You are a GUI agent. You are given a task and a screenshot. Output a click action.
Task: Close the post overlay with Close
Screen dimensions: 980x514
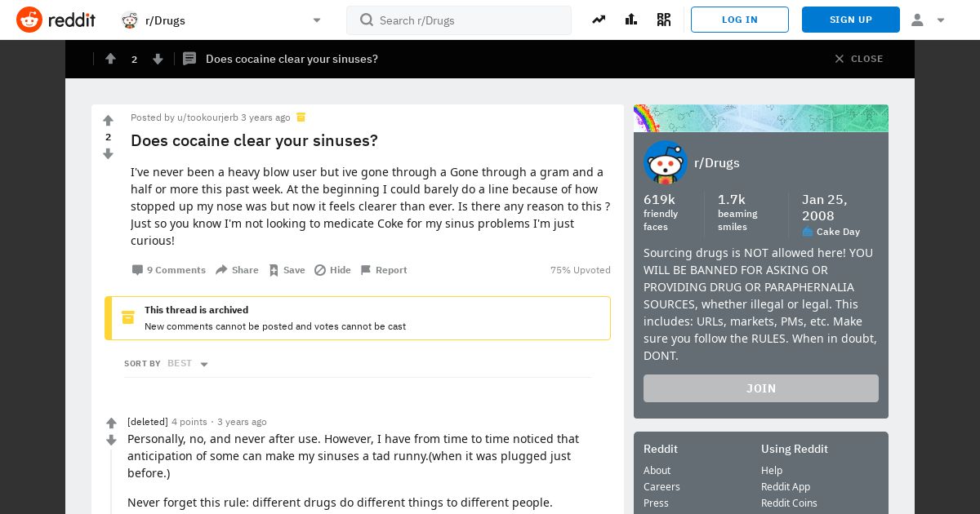[858, 59]
